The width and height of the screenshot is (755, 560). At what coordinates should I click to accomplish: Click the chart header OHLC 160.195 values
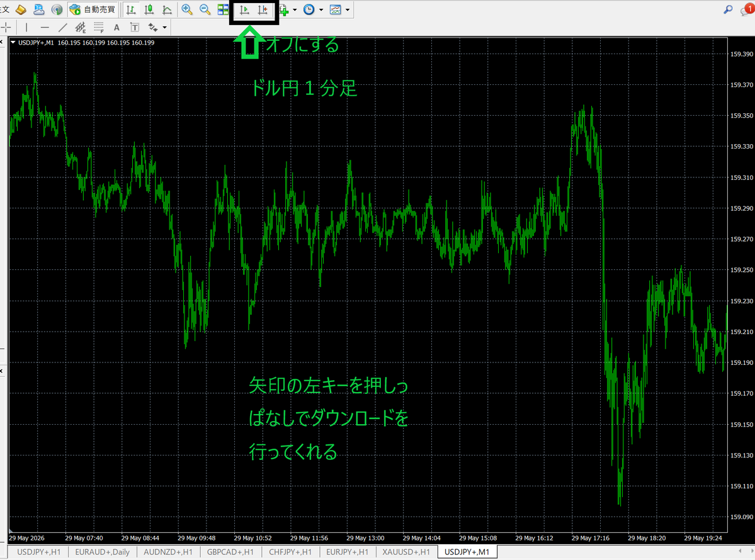click(106, 43)
